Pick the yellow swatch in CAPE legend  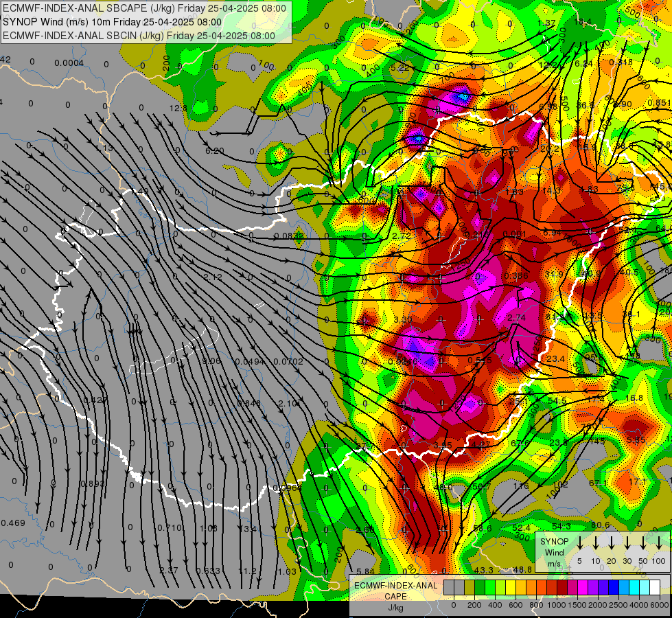click(511, 588)
